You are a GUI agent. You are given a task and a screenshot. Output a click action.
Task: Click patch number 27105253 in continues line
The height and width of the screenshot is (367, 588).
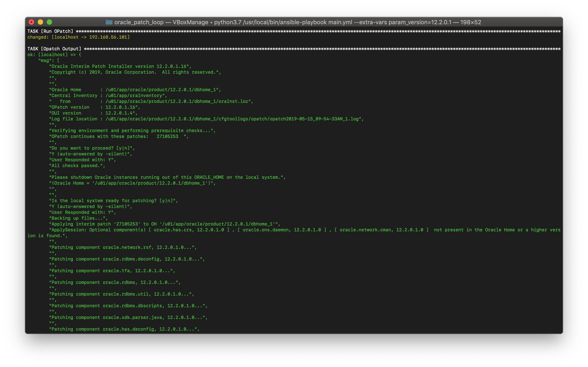point(167,136)
